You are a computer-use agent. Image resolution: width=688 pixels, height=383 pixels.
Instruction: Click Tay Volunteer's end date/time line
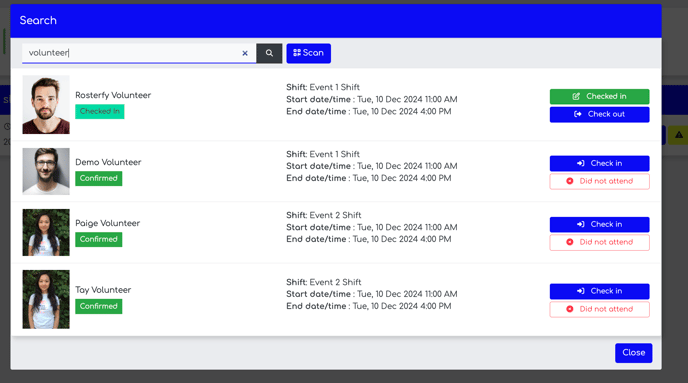pyautogui.click(x=369, y=306)
